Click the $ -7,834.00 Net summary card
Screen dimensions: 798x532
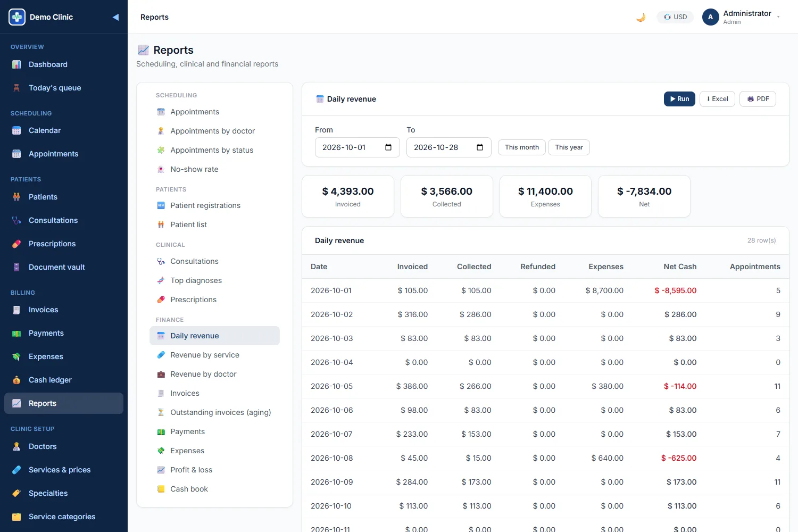pyautogui.click(x=644, y=196)
